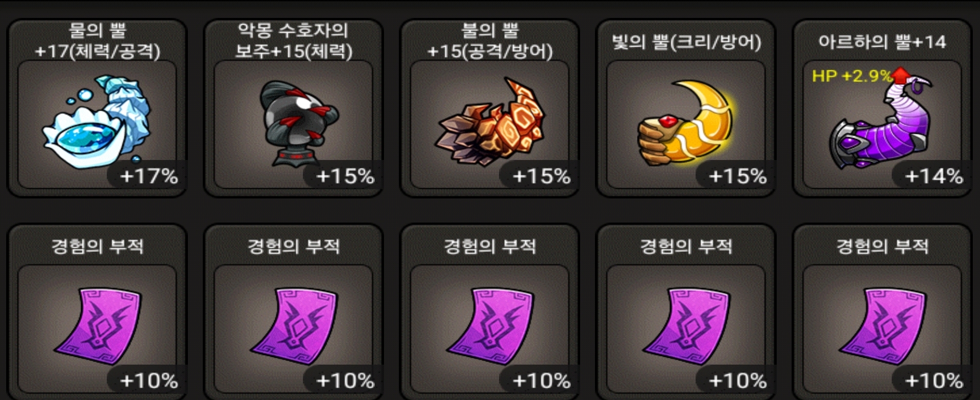Click the yellow HP +2.9% label
980x400 pixels.
coord(851,76)
